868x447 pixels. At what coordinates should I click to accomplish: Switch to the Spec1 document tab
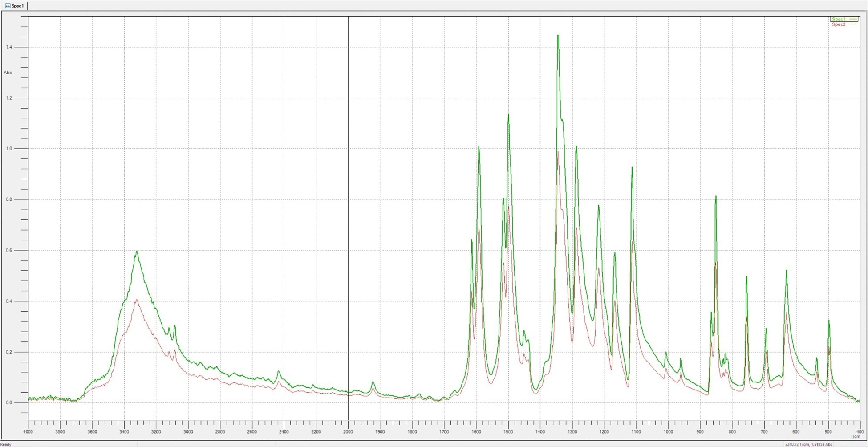[x=19, y=5]
